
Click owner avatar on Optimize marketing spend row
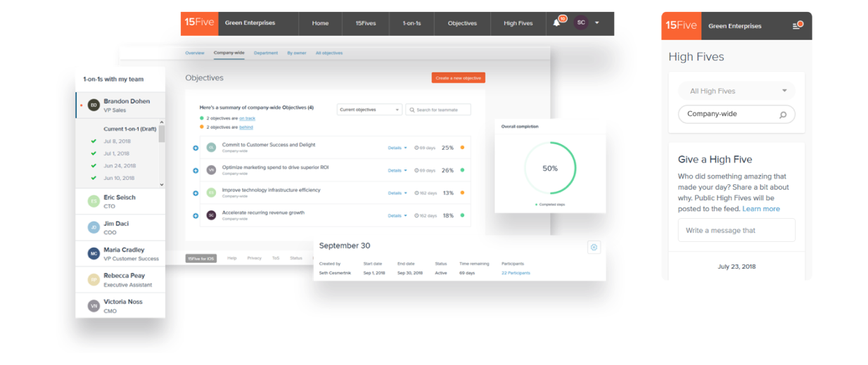(211, 170)
